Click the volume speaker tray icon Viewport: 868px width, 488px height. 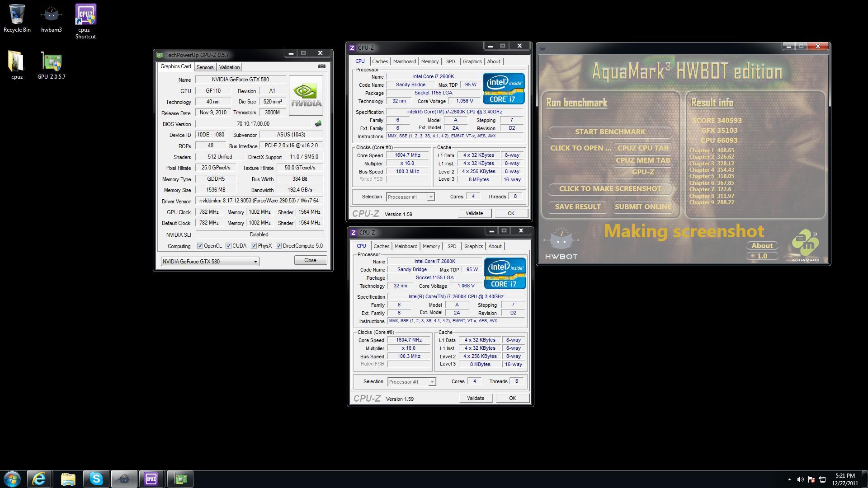(x=800, y=479)
